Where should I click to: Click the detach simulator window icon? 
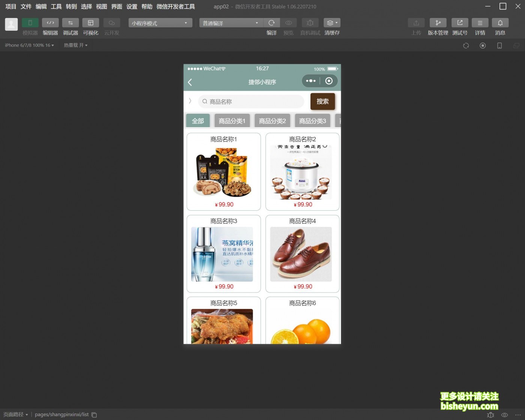click(516, 45)
